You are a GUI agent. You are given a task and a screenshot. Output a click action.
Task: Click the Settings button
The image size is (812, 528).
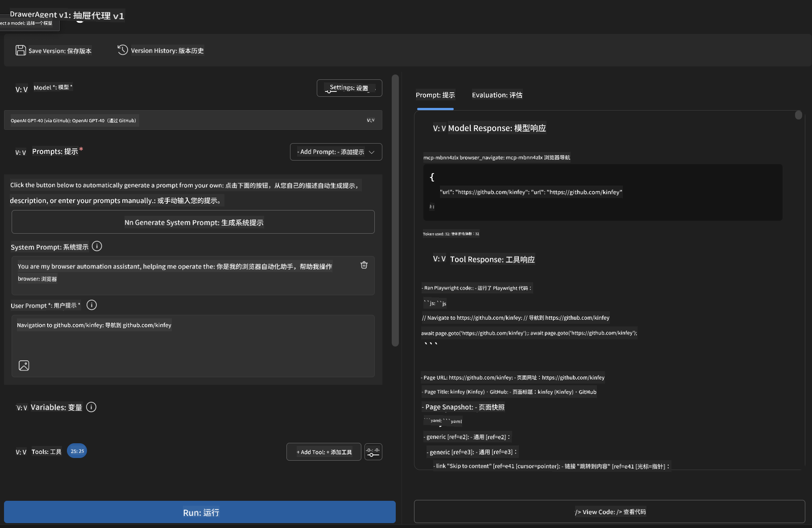pos(349,88)
